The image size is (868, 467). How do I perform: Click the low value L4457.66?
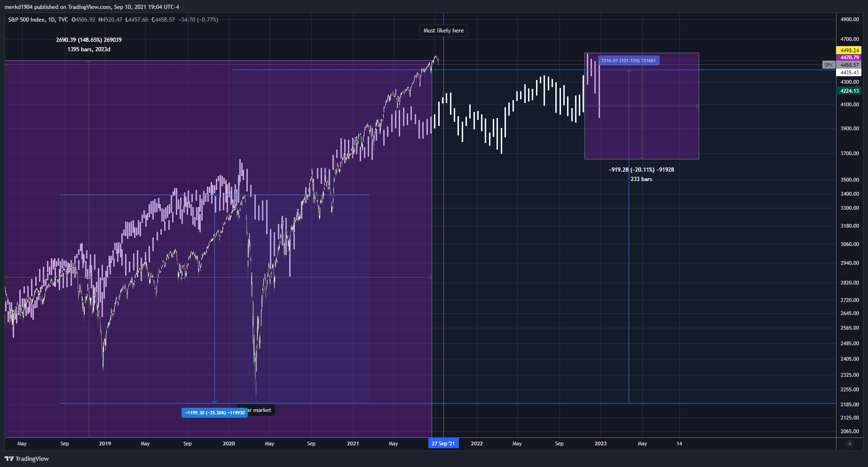coord(136,20)
